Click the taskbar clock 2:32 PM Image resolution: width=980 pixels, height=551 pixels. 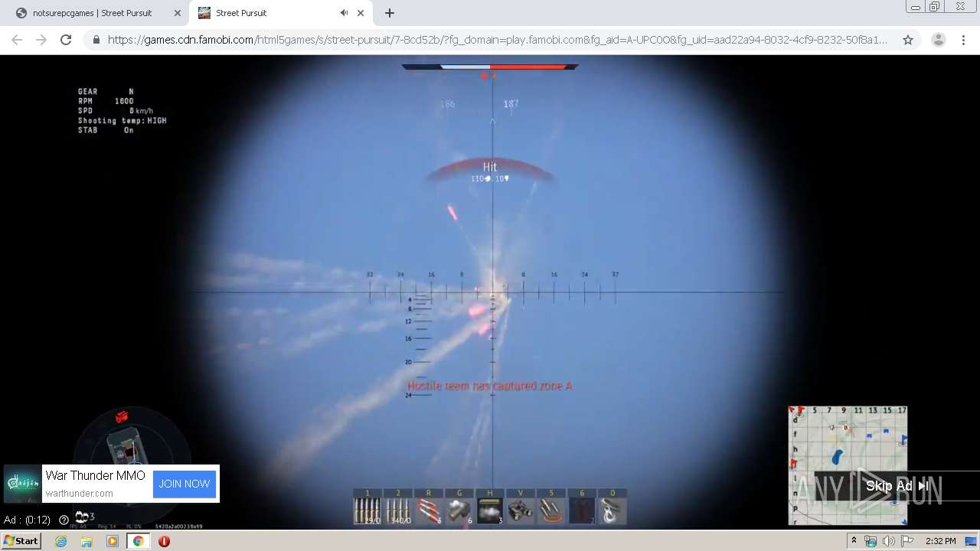940,541
